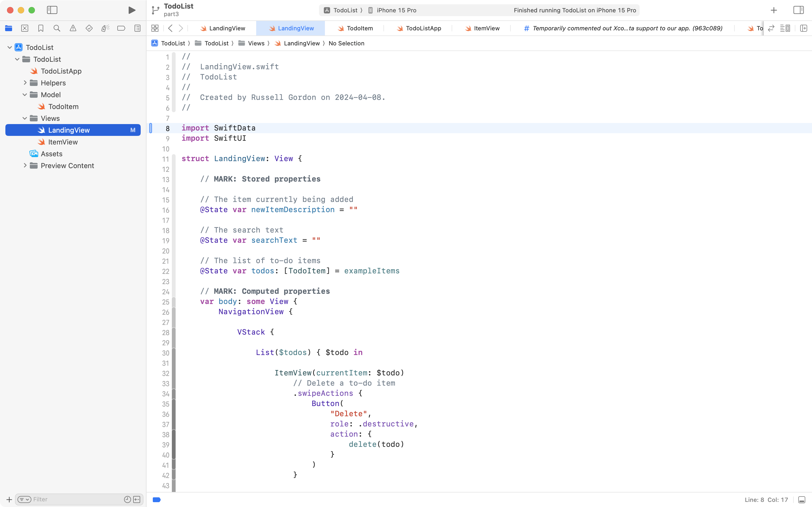Screen dimensions: 812x507
Task: Collapse the Views folder
Action: tap(25, 118)
